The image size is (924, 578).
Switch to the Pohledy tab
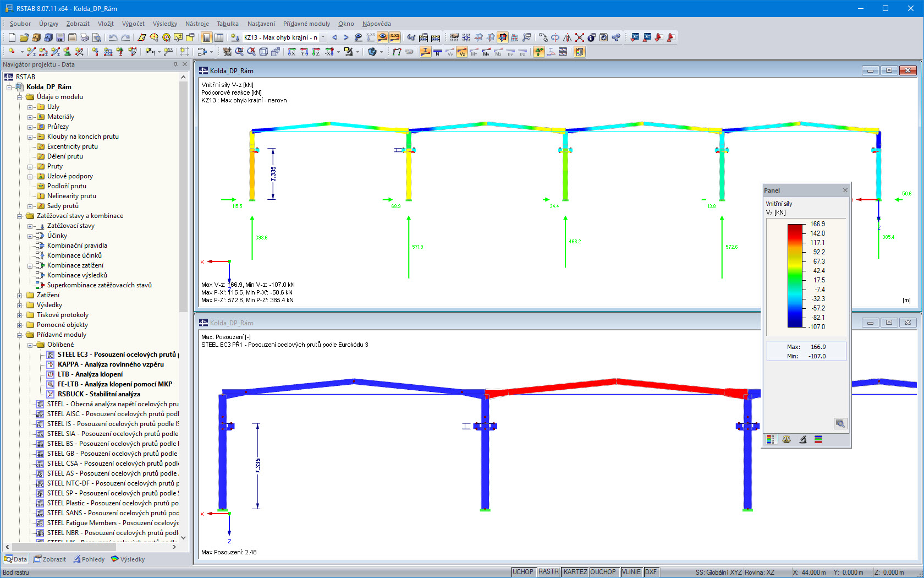pos(89,559)
